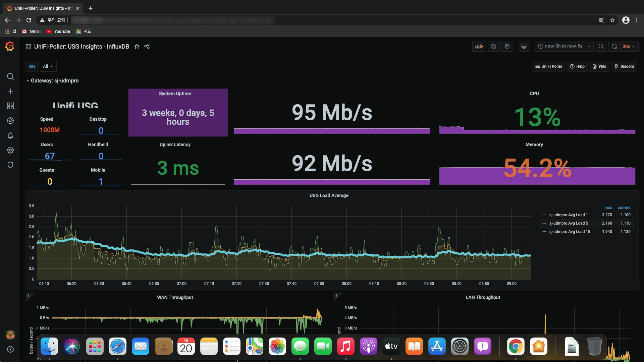Open the Discord link
644x362 pixels.
point(624,66)
